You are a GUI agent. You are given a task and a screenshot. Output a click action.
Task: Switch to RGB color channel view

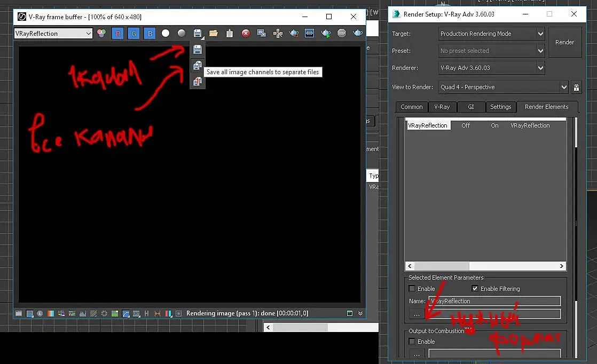point(101,34)
